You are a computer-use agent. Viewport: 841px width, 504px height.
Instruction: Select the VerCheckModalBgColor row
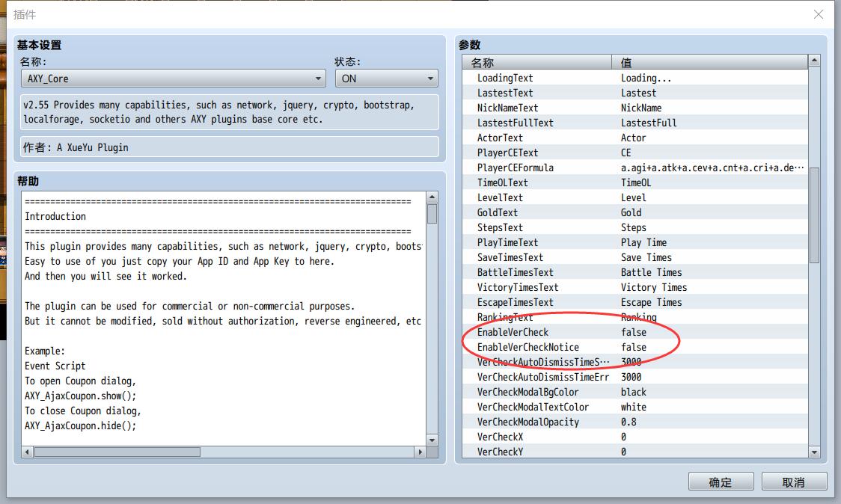pyautogui.click(x=635, y=392)
